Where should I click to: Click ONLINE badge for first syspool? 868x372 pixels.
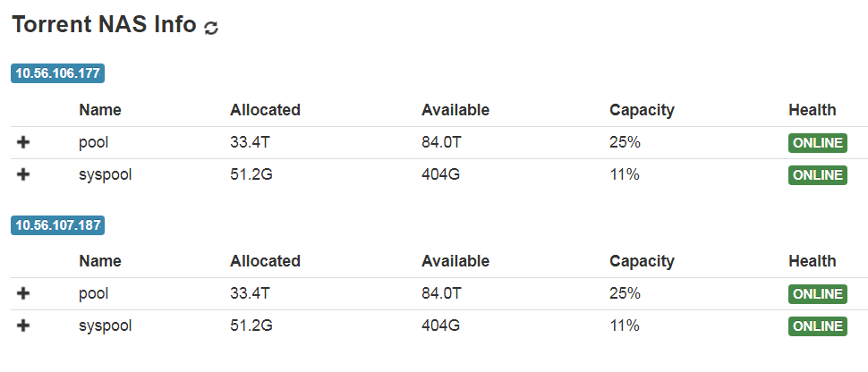coord(817,175)
